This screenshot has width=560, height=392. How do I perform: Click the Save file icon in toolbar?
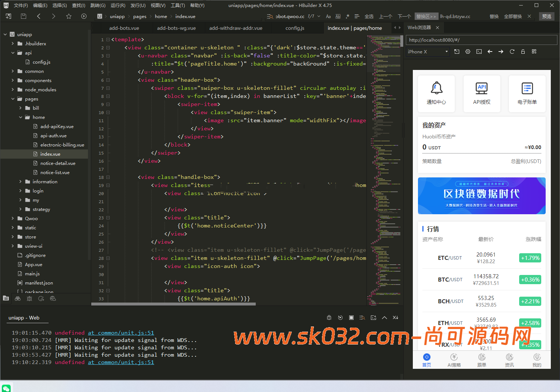point(24,16)
